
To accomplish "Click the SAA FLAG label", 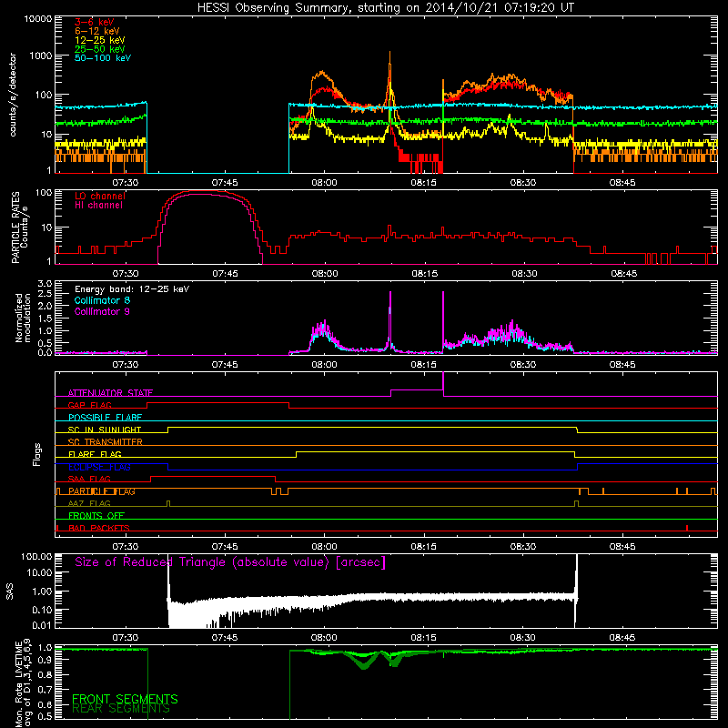I will pyautogui.click(x=89, y=479).
